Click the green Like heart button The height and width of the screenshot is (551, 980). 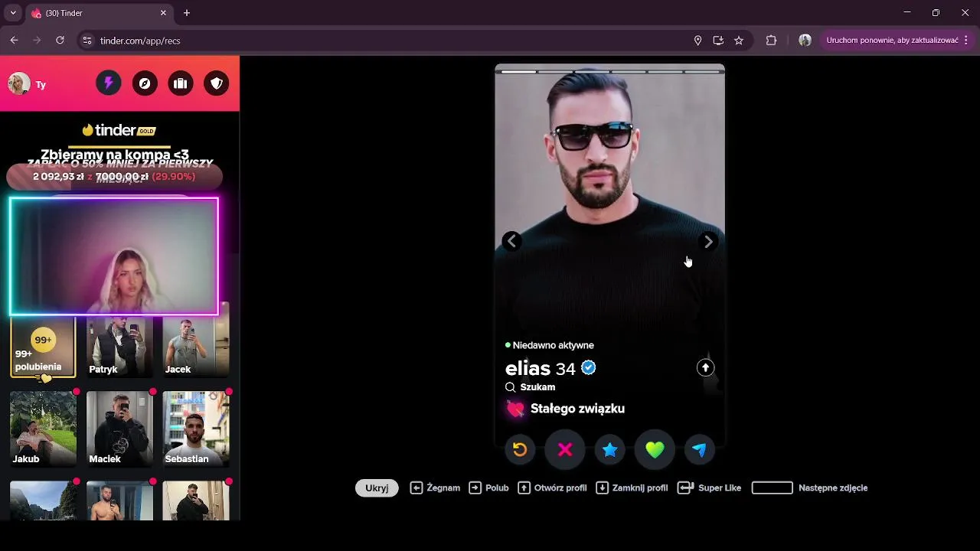coord(655,450)
